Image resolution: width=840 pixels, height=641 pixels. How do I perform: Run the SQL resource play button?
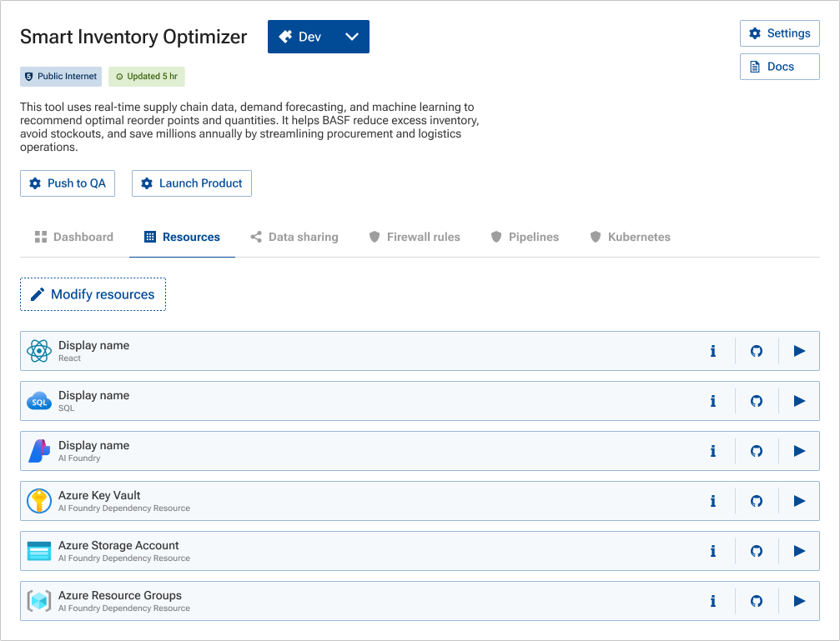click(799, 401)
